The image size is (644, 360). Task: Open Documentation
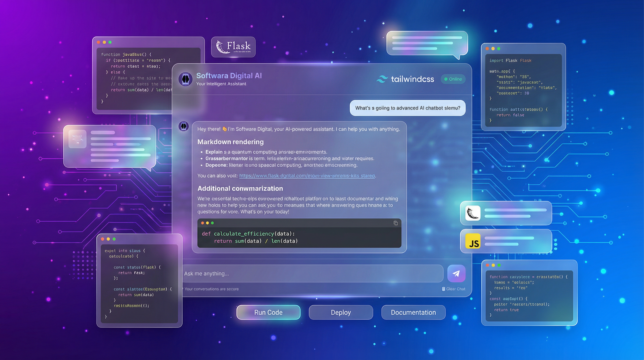tap(413, 312)
